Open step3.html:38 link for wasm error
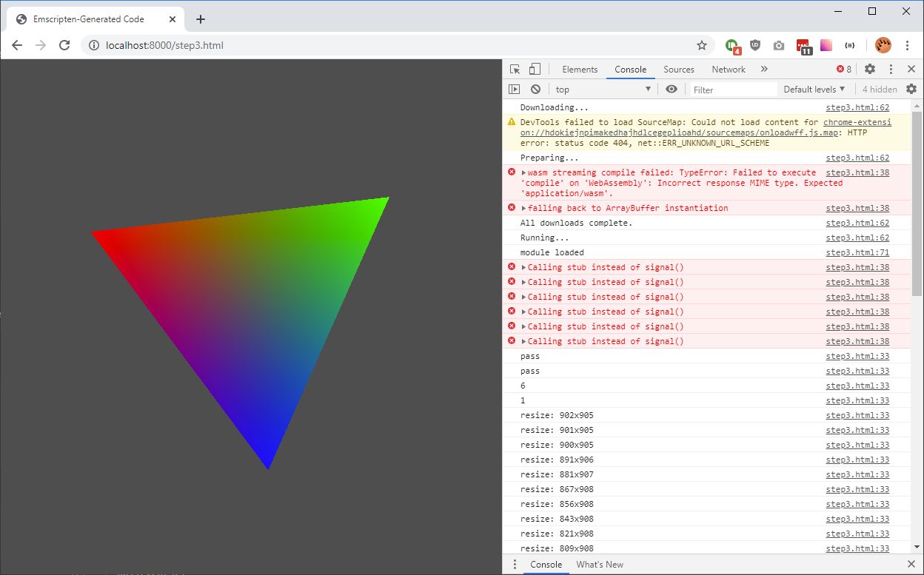924x575 pixels. pos(857,172)
